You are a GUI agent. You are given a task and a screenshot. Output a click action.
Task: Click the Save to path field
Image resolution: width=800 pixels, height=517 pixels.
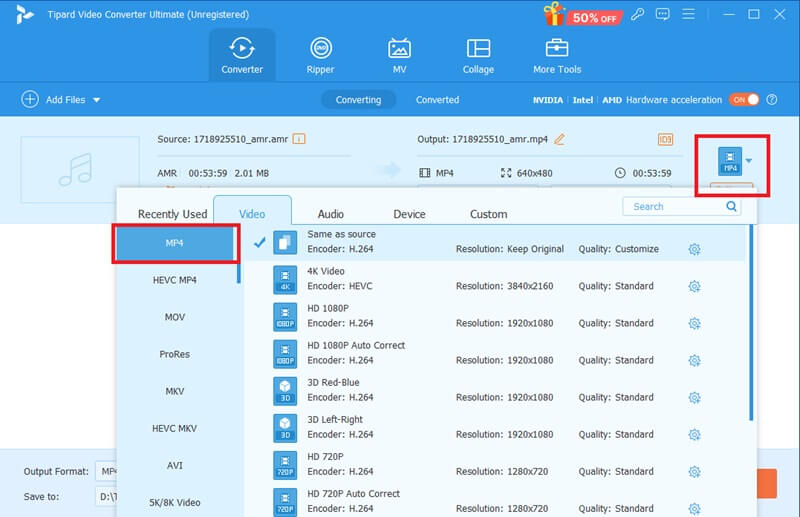point(106,497)
